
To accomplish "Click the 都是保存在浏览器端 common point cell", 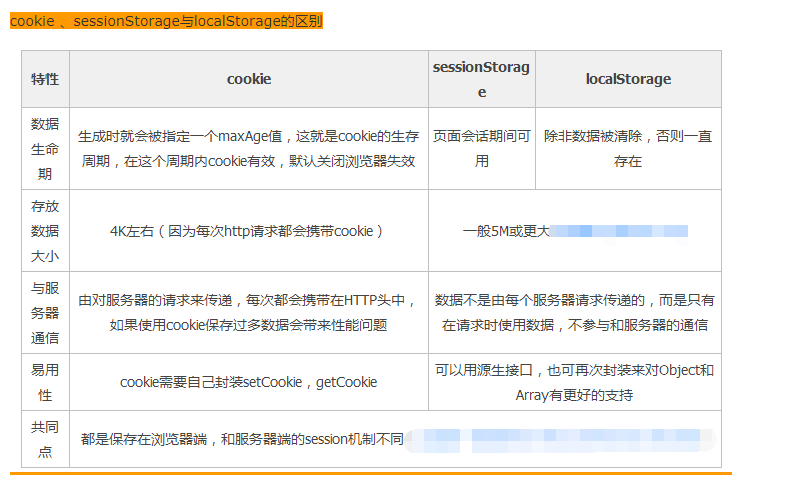I will coord(395,439).
